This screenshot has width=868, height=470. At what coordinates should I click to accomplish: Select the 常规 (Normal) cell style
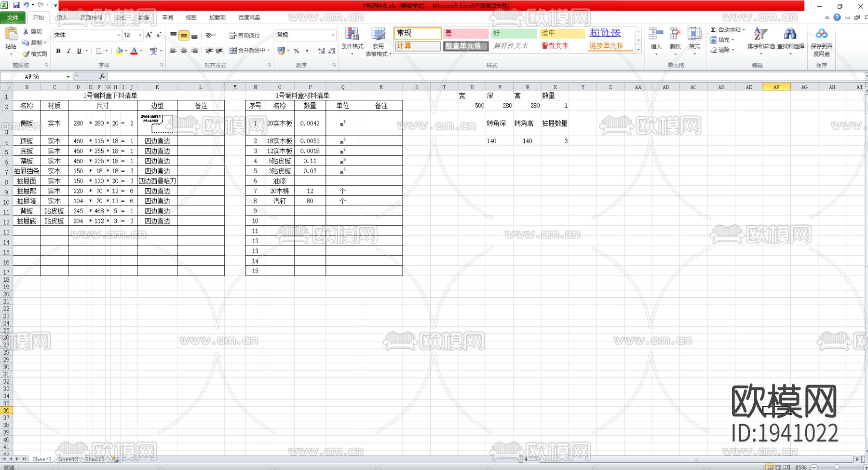click(x=418, y=33)
